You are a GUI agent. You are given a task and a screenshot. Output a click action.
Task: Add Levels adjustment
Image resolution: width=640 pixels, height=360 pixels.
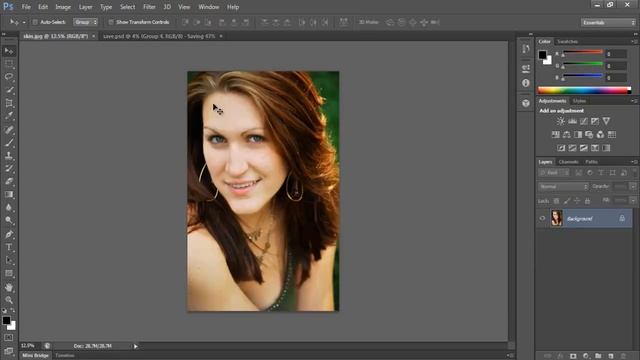[x=572, y=121]
